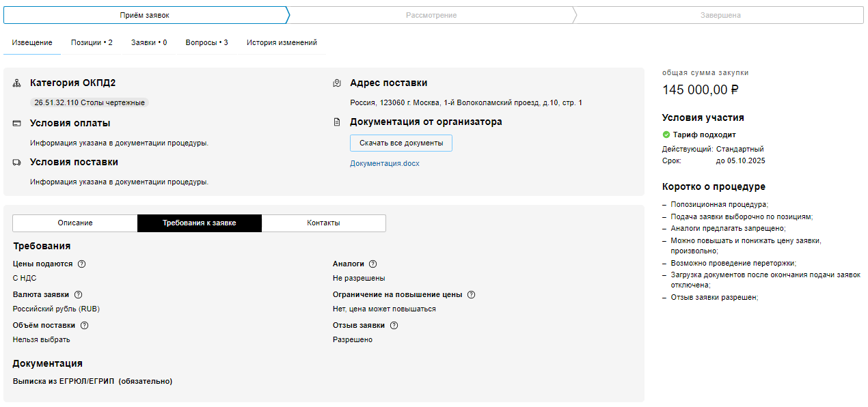Download the Документация.docx file
This screenshot has height=407, width=868.
(x=385, y=164)
